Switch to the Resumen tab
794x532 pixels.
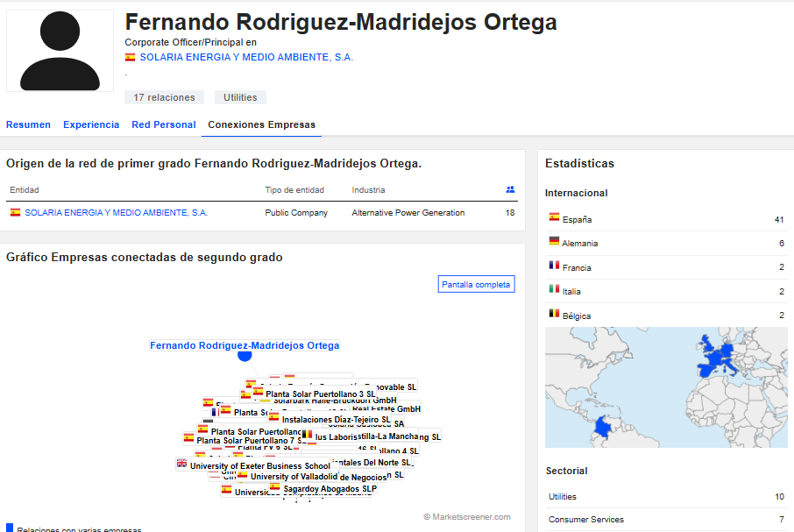tap(28, 124)
